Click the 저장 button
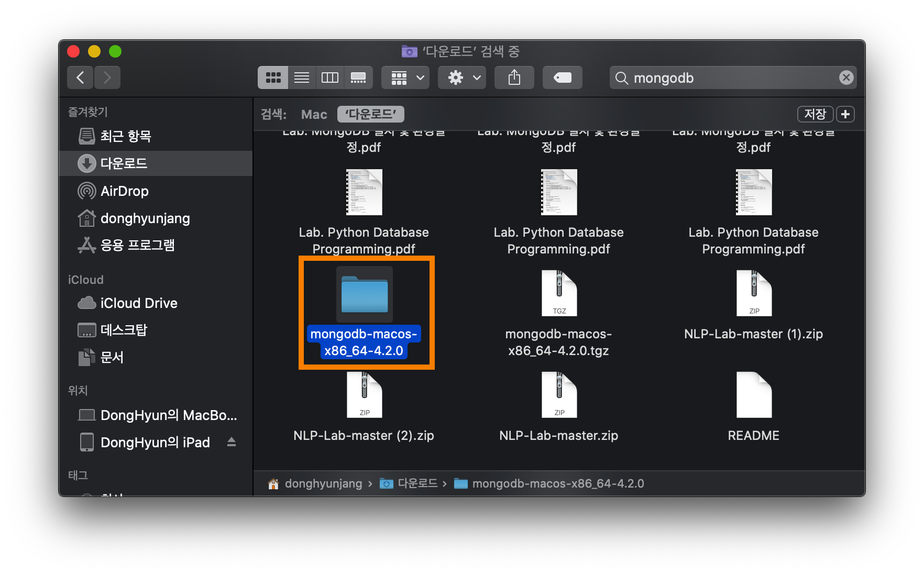This screenshot has width=924, height=574. pos(815,114)
